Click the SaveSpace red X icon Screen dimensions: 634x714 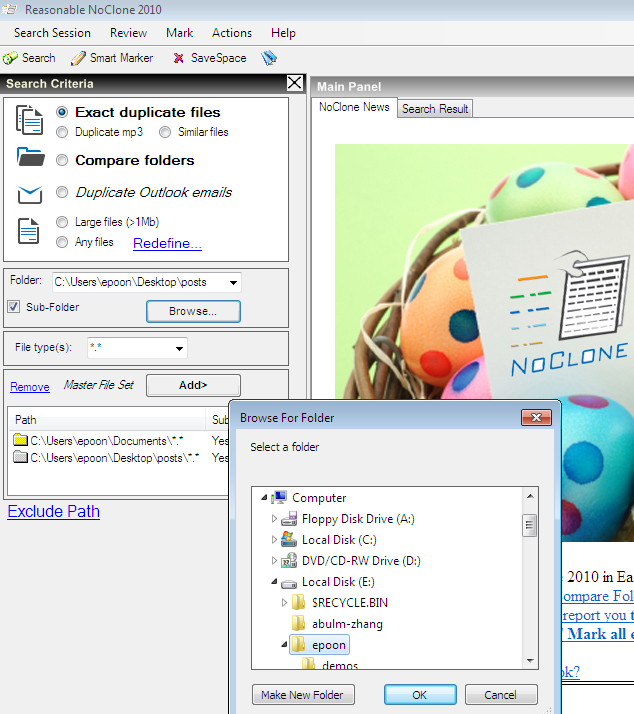coord(179,58)
